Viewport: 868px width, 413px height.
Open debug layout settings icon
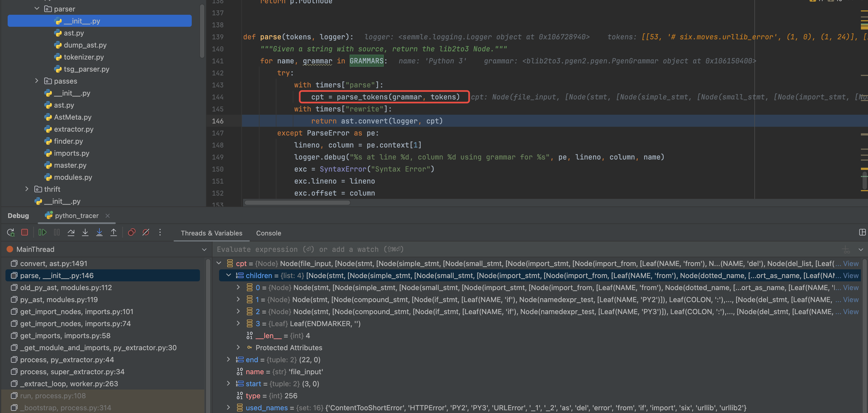(862, 232)
